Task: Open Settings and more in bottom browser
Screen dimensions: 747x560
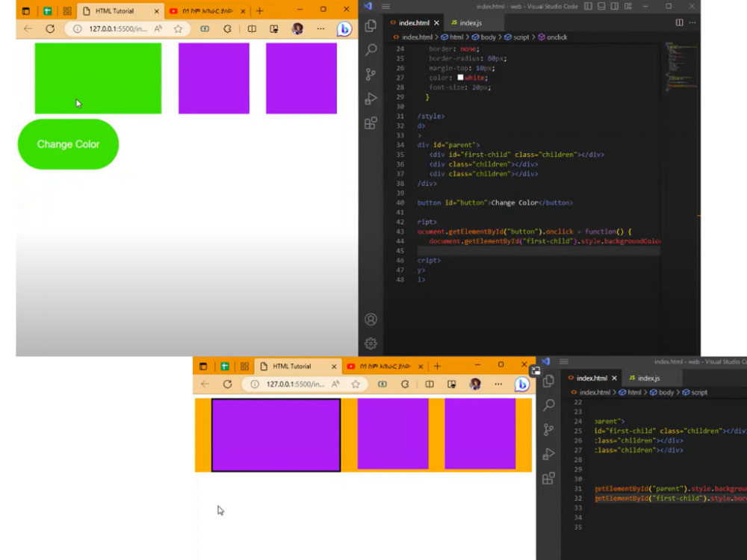Action: [x=498, y=385]
